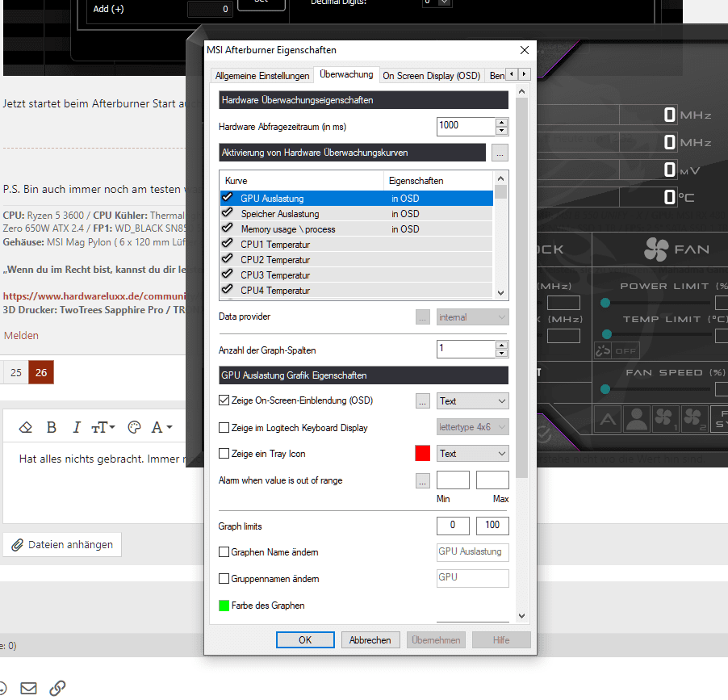
Task: Increase Hardware Abfragezeitraum with up arrow
Action: click(x=501, y=123)
